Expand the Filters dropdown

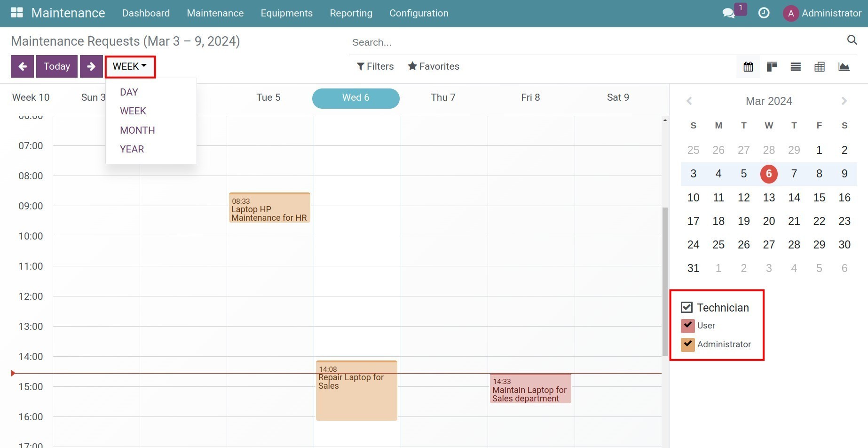coord(375,66)
